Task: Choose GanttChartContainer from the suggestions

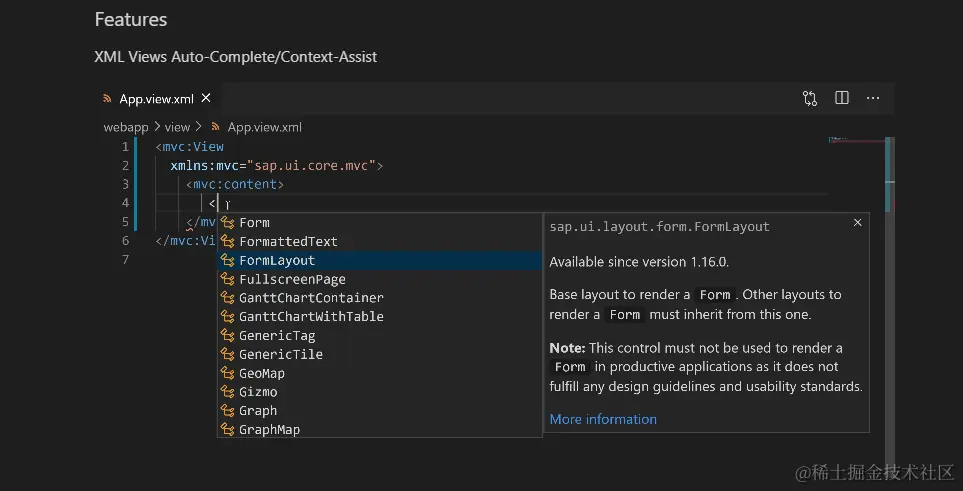Action: [311, 298]
